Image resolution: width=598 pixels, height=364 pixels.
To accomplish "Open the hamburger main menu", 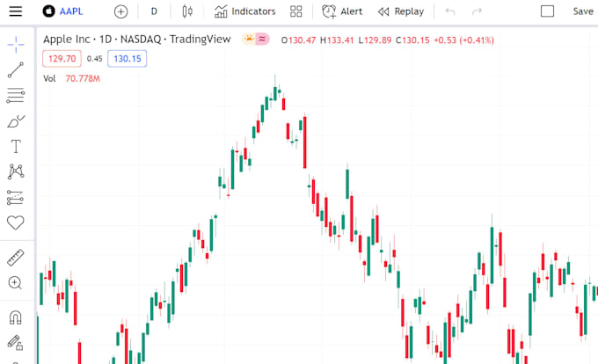I will pos(15,11).
